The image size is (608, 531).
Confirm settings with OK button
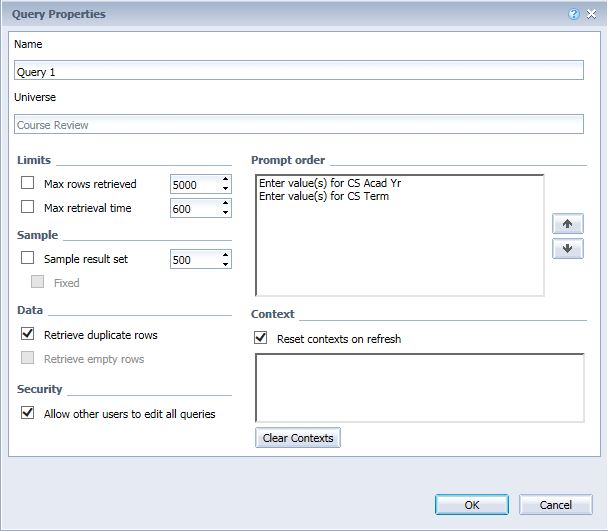[x=472, y=505]
